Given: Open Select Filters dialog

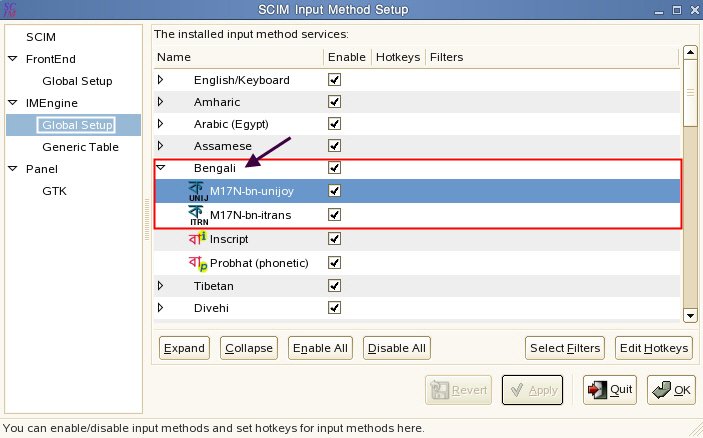Looking at the screenshot, I should pos(565,348).
